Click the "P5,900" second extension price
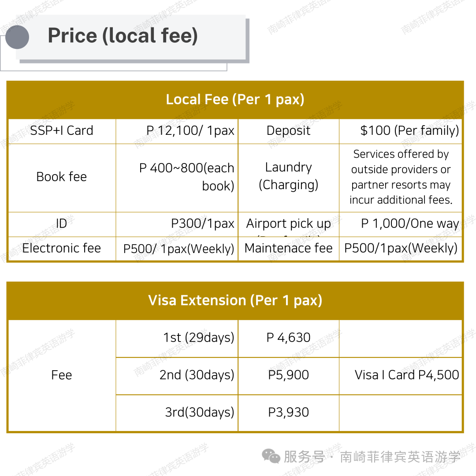This screenshot has height=476, width=476. [288, 375]
